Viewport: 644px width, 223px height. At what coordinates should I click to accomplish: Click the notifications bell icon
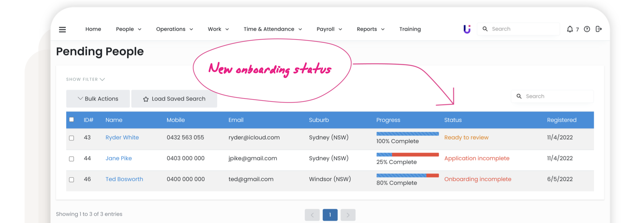(x=570, y=29)
